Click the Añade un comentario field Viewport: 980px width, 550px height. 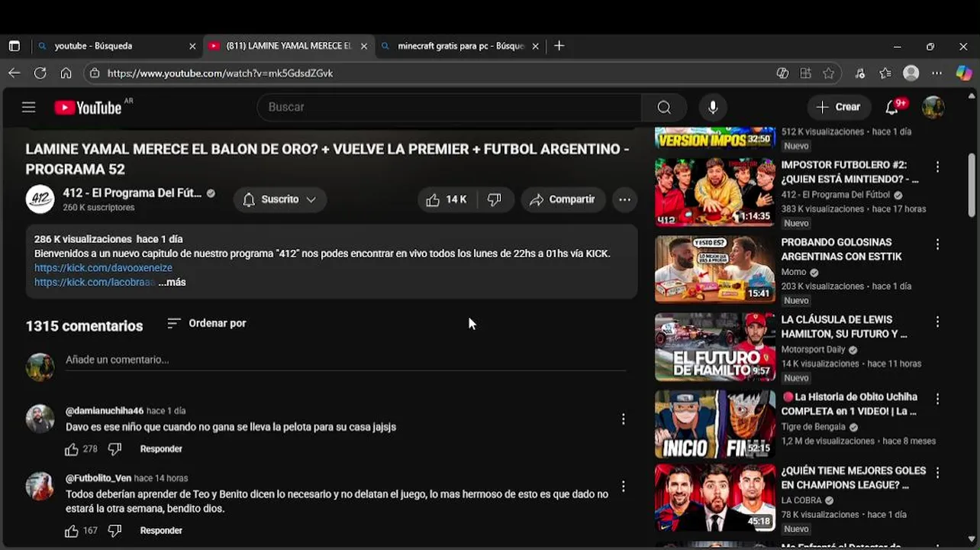click(346, 360)
